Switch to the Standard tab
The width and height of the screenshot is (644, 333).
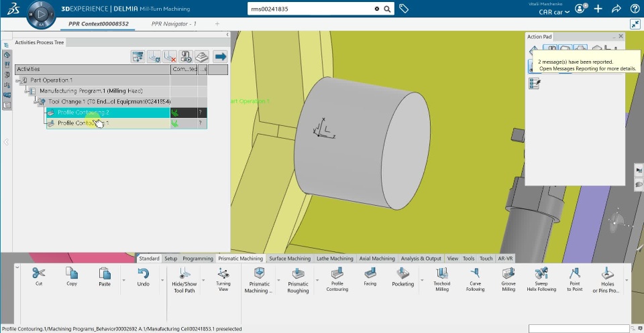click(149, 259)
